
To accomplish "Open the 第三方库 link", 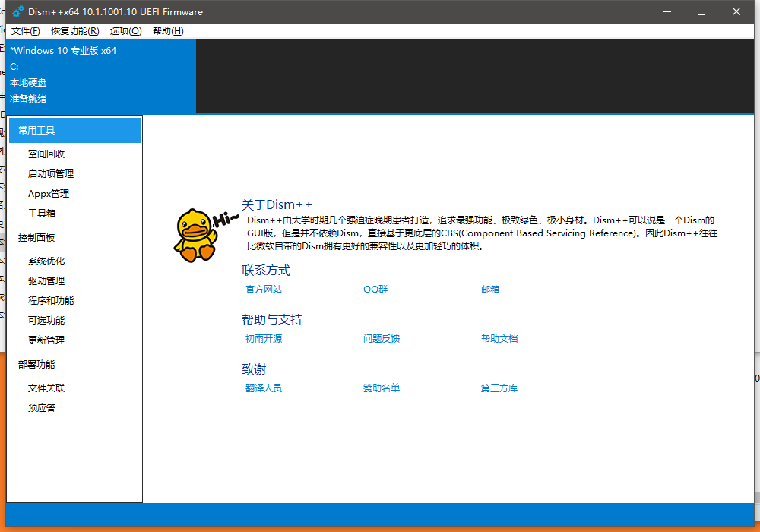I will point(499,388).
